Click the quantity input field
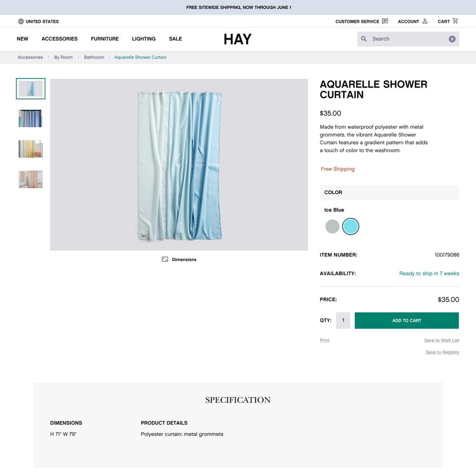 coord(343,320)
